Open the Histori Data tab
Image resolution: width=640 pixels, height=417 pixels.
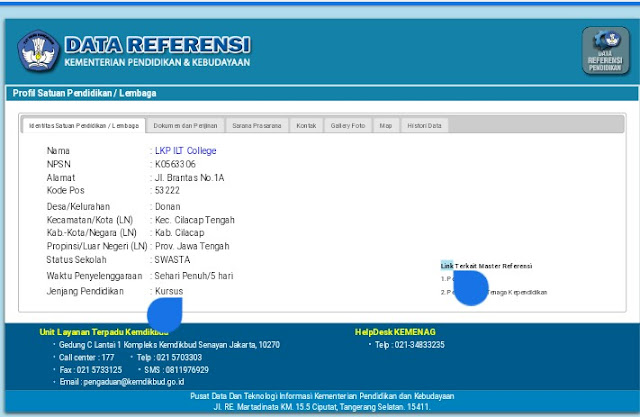[x=424, y=126]
